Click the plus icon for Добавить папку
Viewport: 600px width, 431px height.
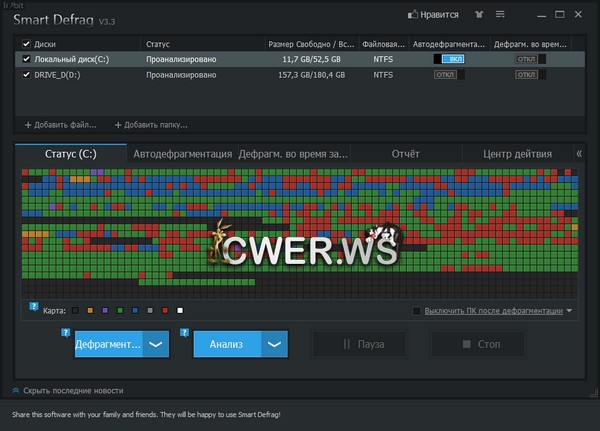118,125
